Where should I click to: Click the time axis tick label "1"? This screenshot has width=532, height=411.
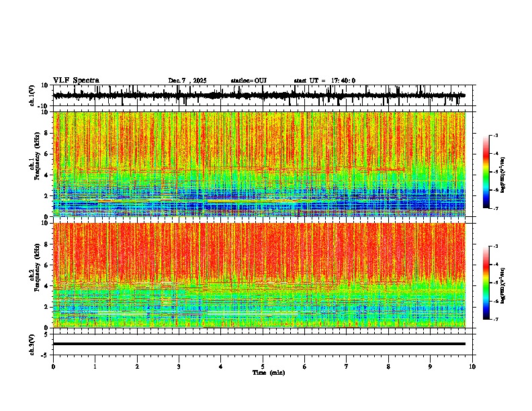click(x=95, y=367)
